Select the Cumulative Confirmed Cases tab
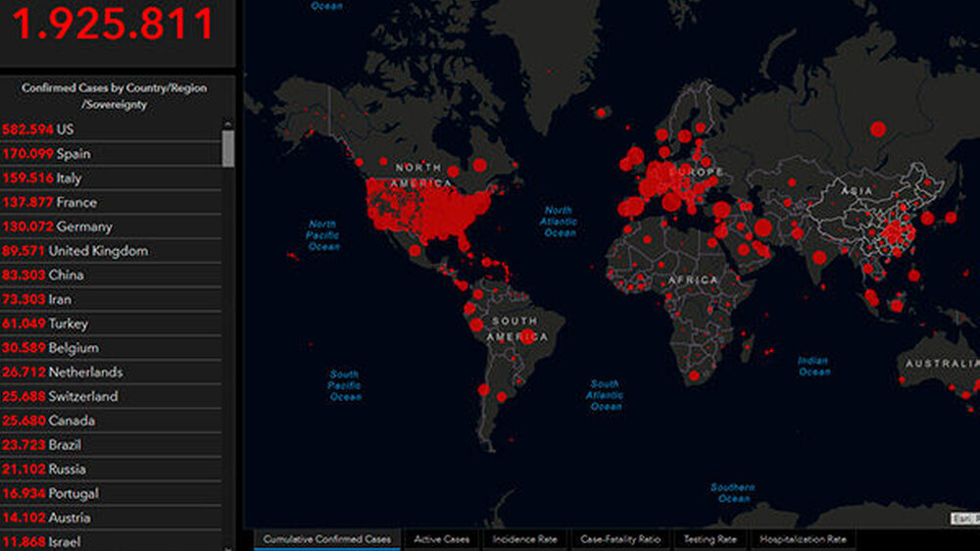The width and height of the screenshot is (980, 551). (327, 539)
